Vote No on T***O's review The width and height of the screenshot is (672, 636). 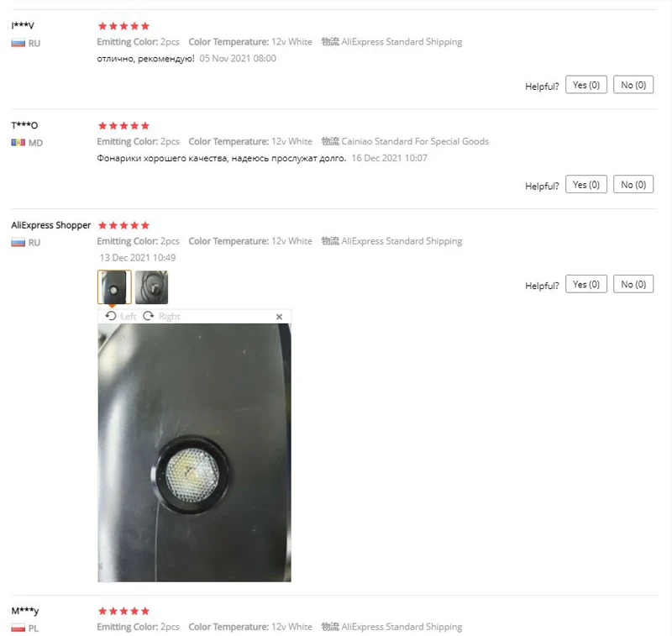pos(633,184)
